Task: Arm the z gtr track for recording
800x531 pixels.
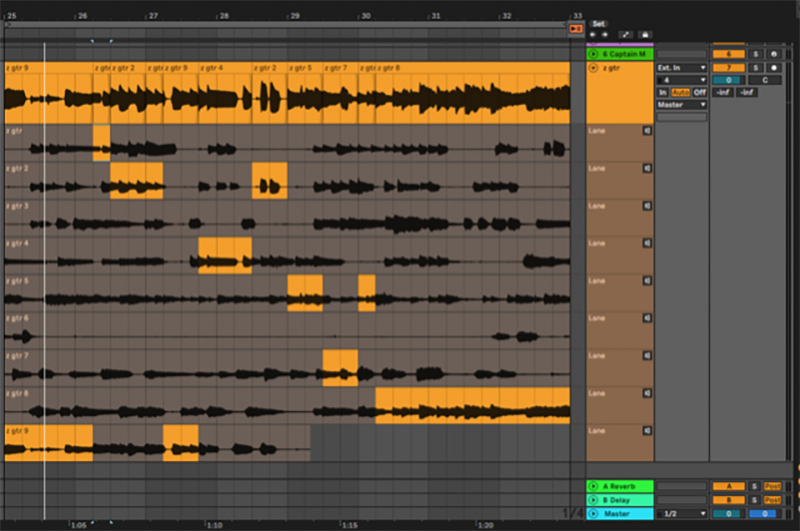Action: [772, 67]
